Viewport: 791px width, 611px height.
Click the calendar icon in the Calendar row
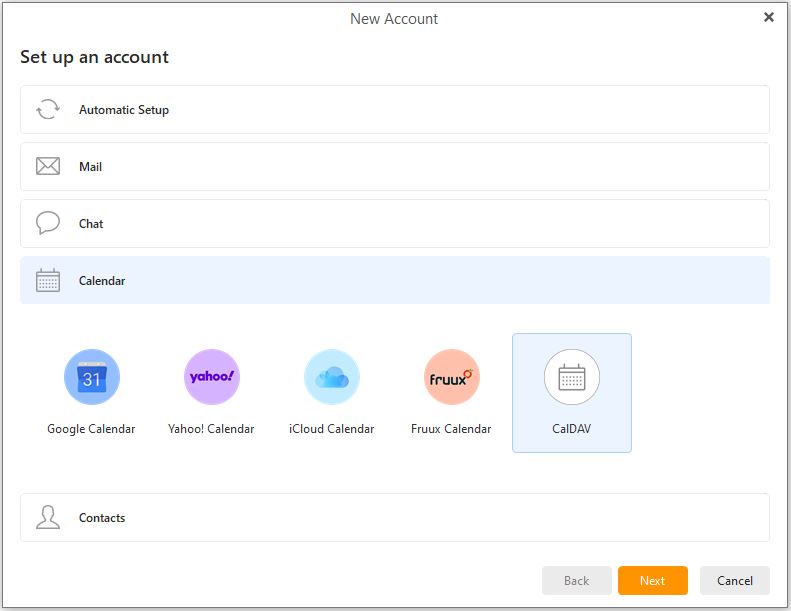(x=48, y=281)
